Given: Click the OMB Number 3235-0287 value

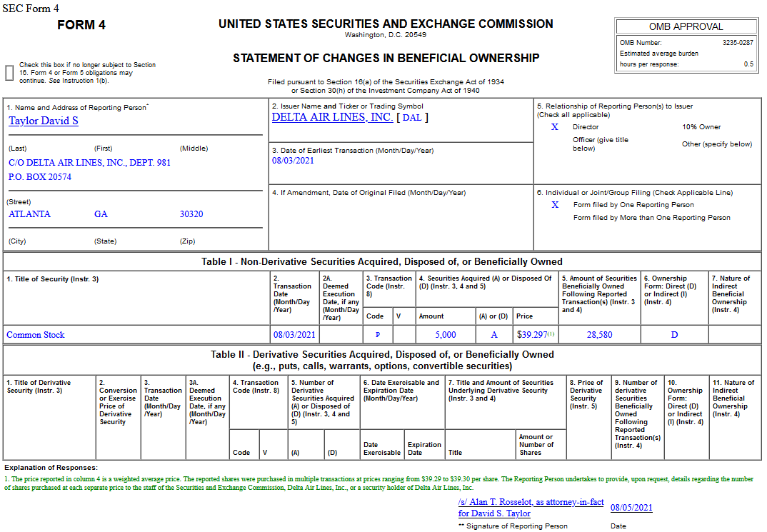Looking at the screenshot, I should 738,43.
